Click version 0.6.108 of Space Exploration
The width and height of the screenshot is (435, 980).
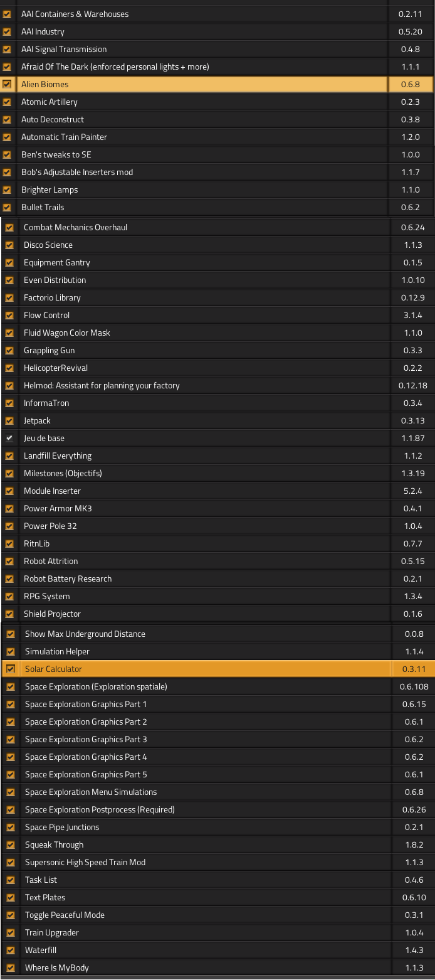414,686
